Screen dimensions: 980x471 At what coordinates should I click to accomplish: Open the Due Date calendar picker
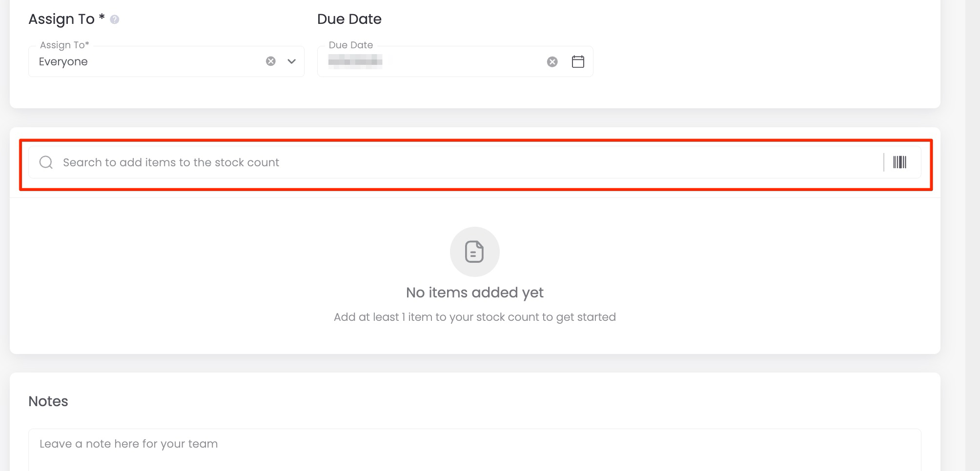click(x=578, y=62)
